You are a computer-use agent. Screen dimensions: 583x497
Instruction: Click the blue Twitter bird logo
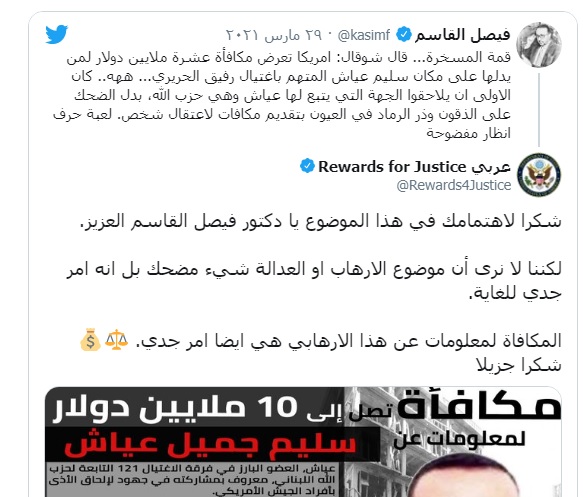(x=57, y=34)
